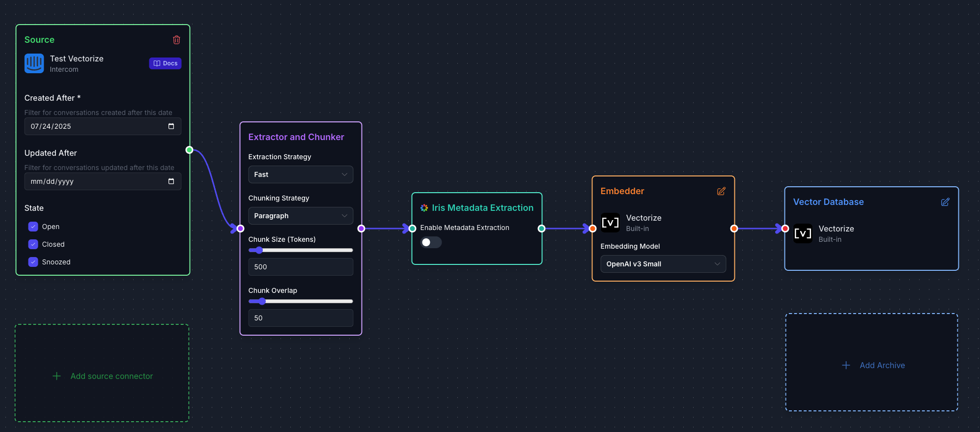Uncheck the Open state checkbox
980x432 pixels.
tap(33, 227)
